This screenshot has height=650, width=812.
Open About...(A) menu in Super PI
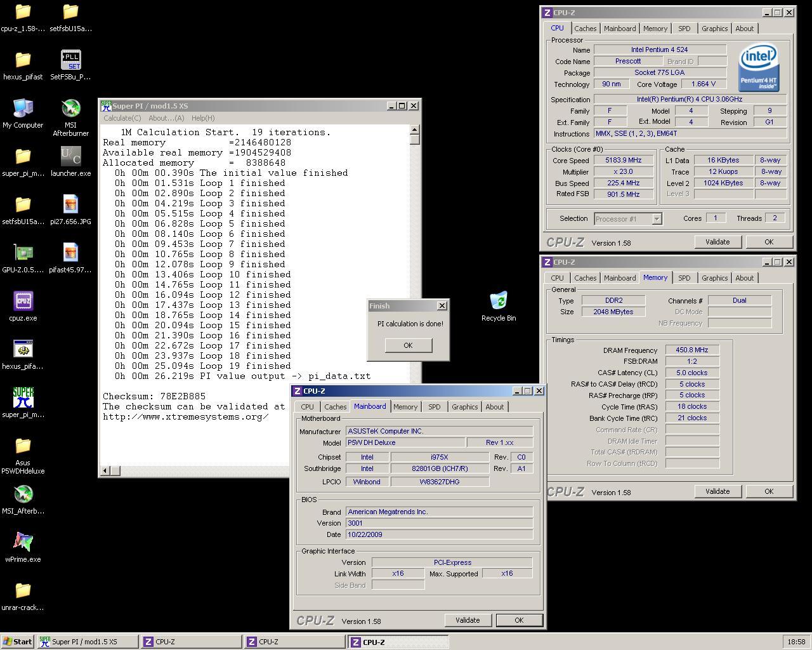point(166,118)
